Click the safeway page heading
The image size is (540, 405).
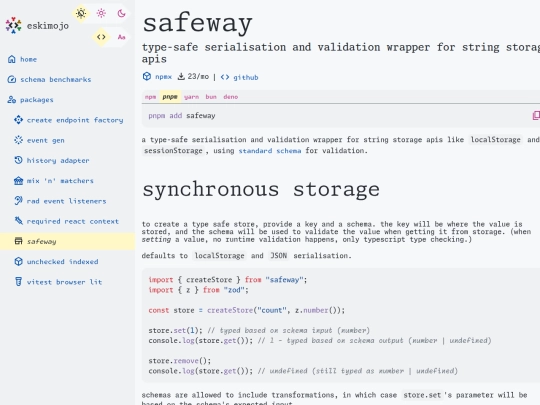[197, 23]
